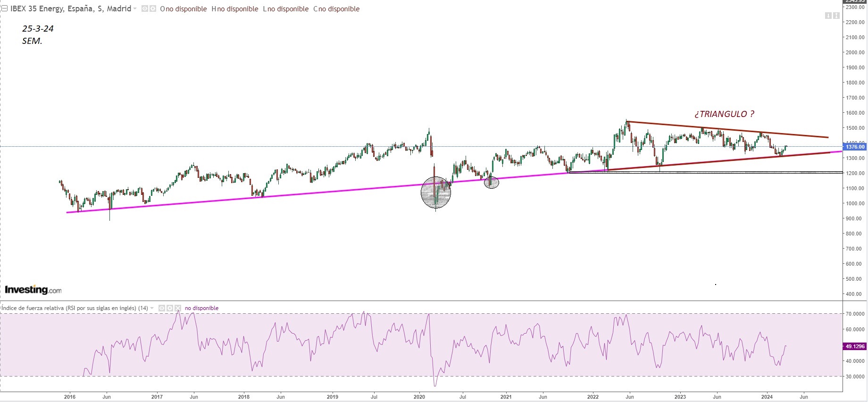Select the ¿TRIANGULO ? text annotation

tap(724, 114)
